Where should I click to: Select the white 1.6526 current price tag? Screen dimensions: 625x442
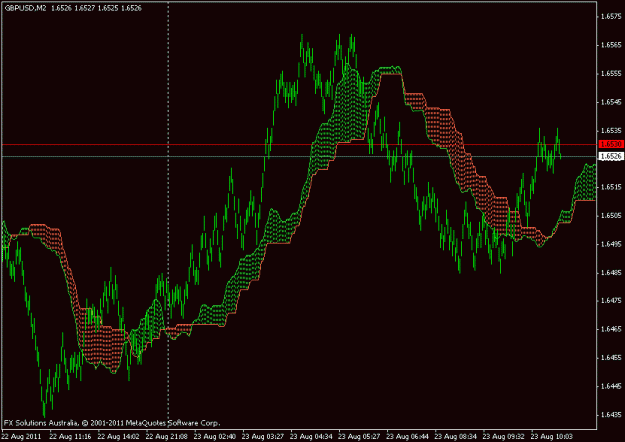tap(611, 156)
